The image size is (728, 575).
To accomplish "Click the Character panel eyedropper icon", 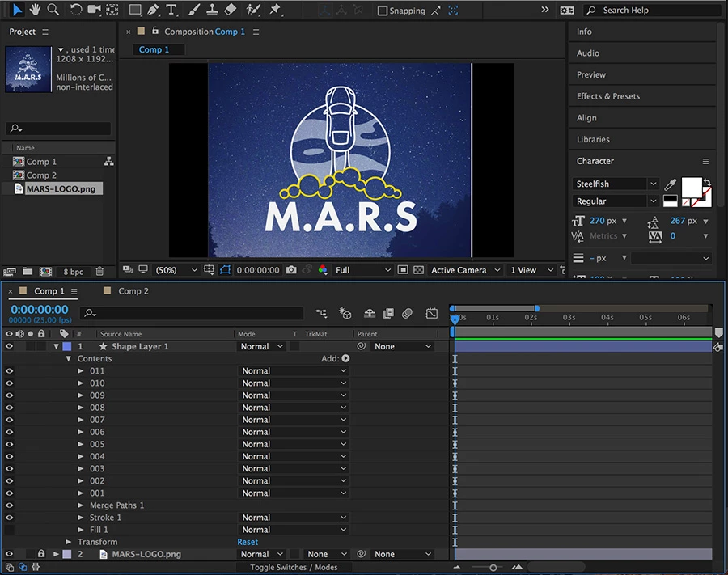I will click(671, 184).
